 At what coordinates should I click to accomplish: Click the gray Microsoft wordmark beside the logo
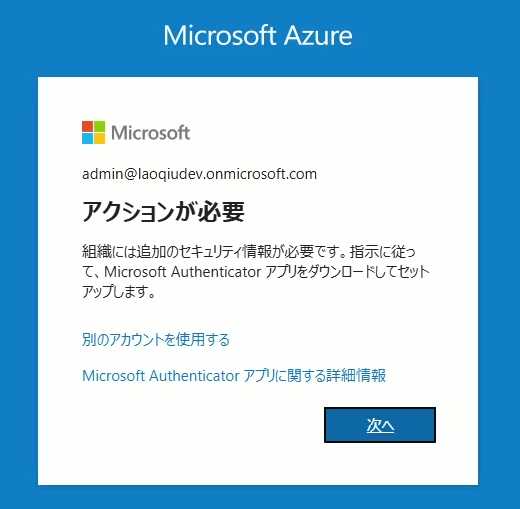[x=151, y=133]
